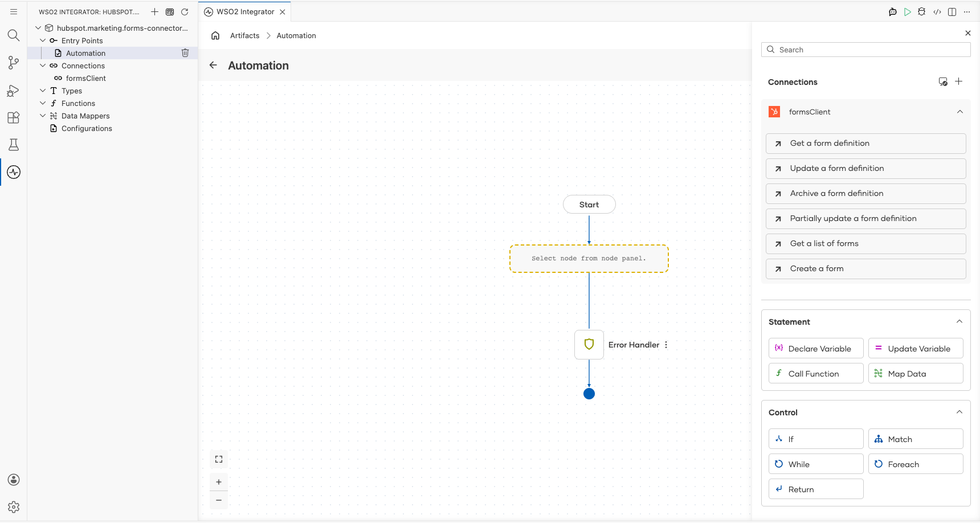Delete the Automation entry with trash icon

185,53
